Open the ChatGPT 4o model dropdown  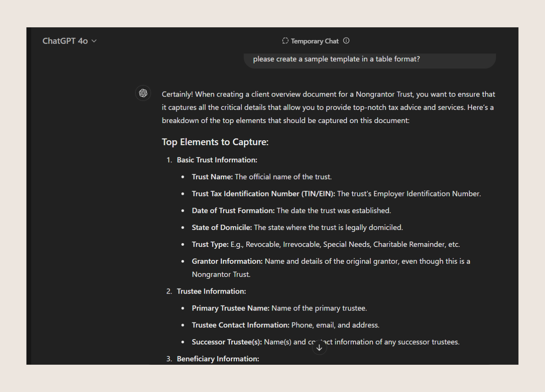tap(69, 41)
